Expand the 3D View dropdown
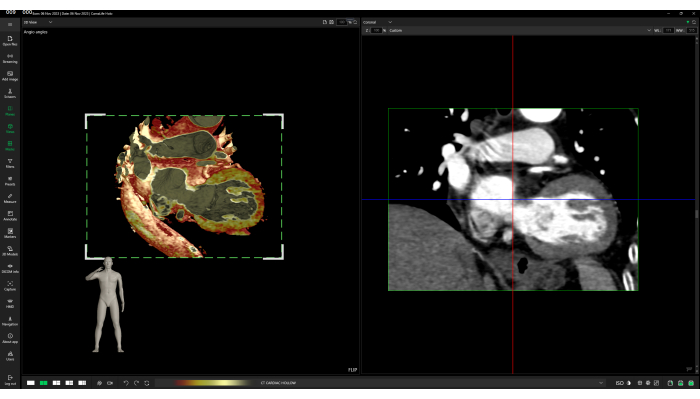The height and width of the screenshot is (399, 700). point(38,22)
